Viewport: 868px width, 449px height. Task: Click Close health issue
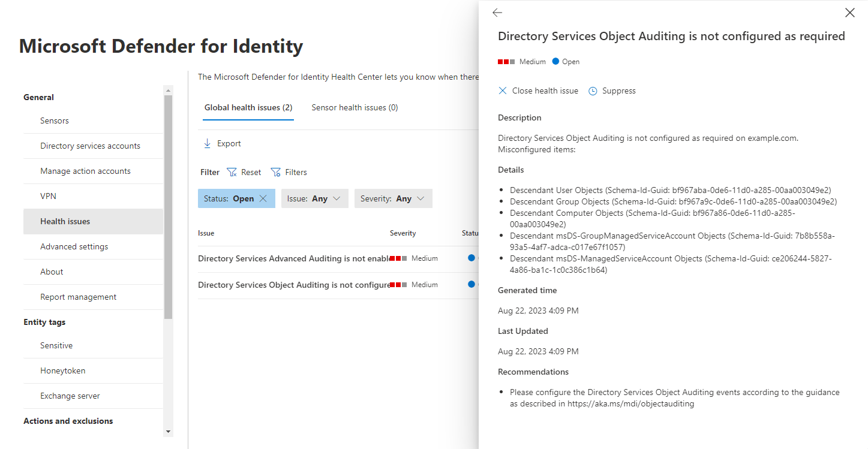(x=545, y=91)
